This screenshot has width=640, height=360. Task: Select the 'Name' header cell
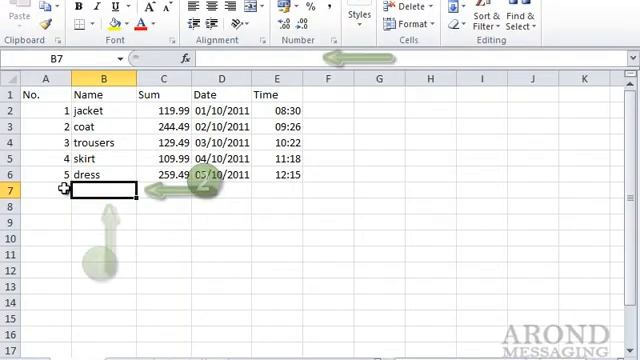pyautogui.click(x=104, y=95)
